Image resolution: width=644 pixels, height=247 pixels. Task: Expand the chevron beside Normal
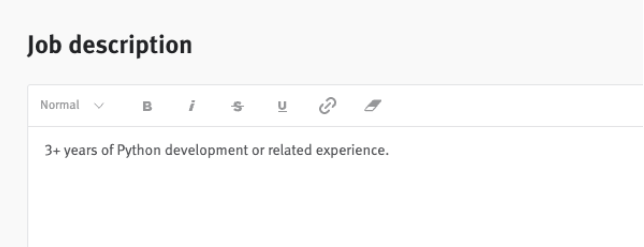click(x=99, y=106)
